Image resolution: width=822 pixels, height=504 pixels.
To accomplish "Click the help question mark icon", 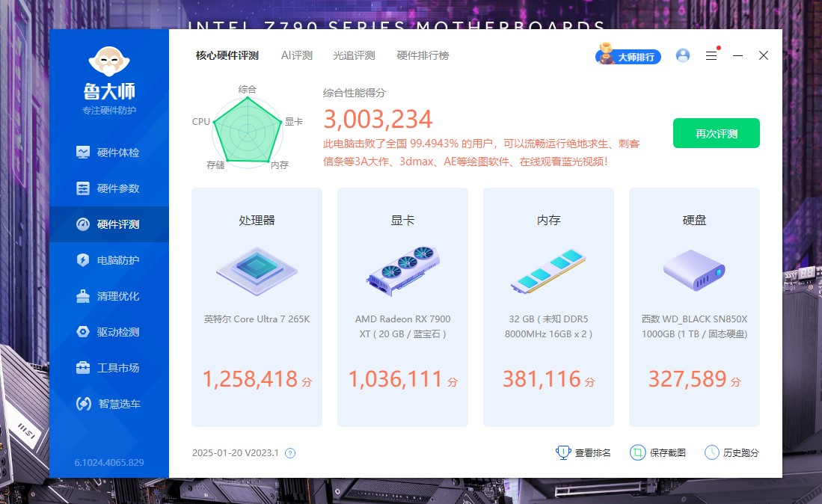I will (290, 453).
